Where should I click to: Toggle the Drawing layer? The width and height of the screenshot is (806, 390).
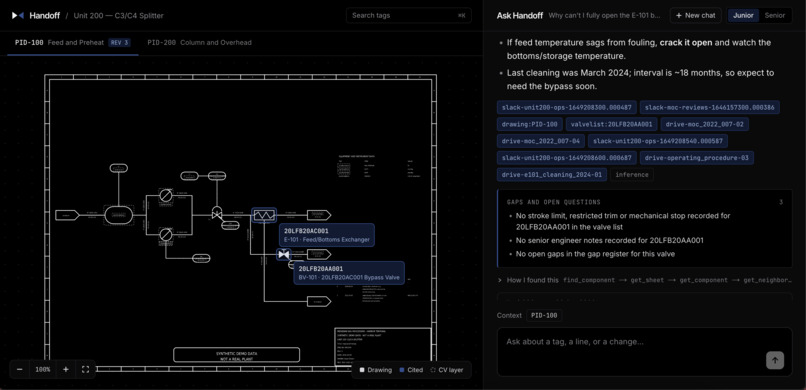(x=376, y=370)
